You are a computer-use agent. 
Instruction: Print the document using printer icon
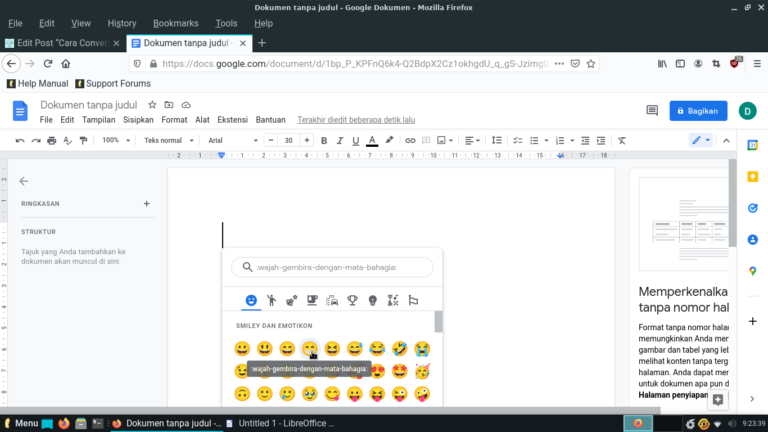(51, 141)
